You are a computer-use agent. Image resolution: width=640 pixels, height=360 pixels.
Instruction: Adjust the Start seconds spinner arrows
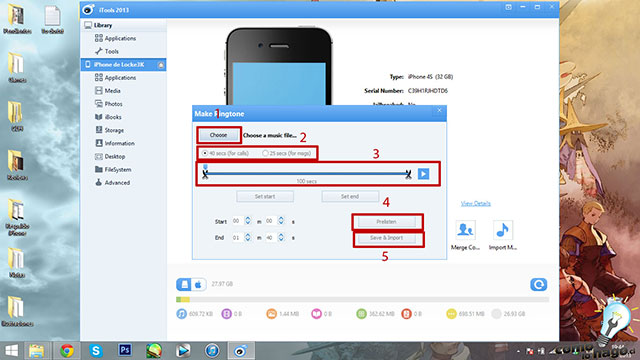coord(281,221)
